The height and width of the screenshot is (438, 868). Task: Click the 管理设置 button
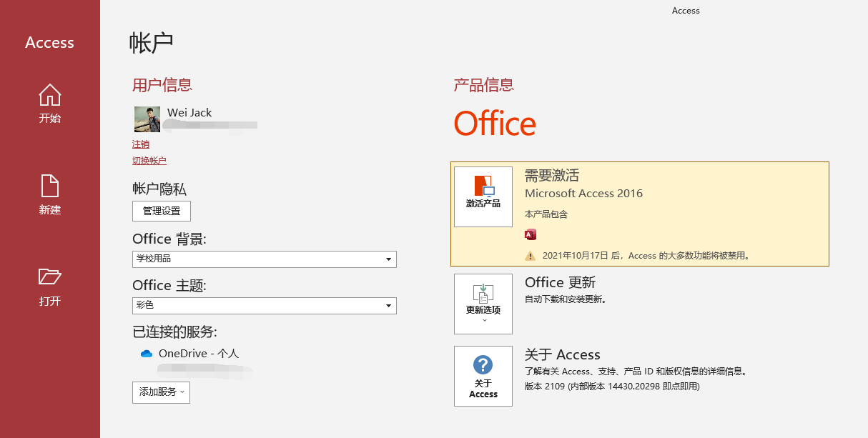coord(162,211)
